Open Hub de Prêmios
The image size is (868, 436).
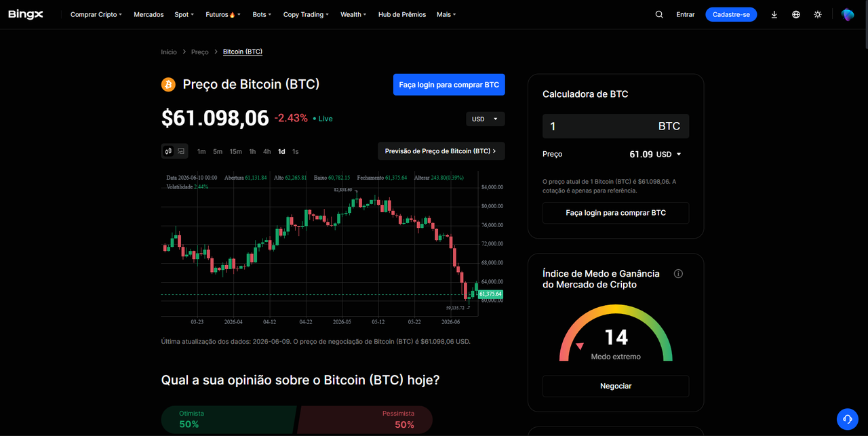[x=402, y=14]
